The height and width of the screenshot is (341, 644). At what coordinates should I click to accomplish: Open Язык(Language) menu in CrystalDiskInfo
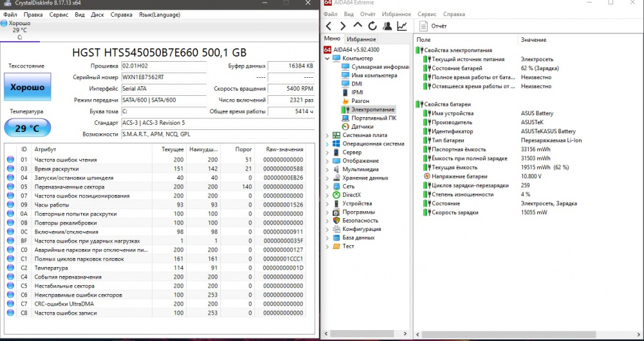click(x=159, y=14)
